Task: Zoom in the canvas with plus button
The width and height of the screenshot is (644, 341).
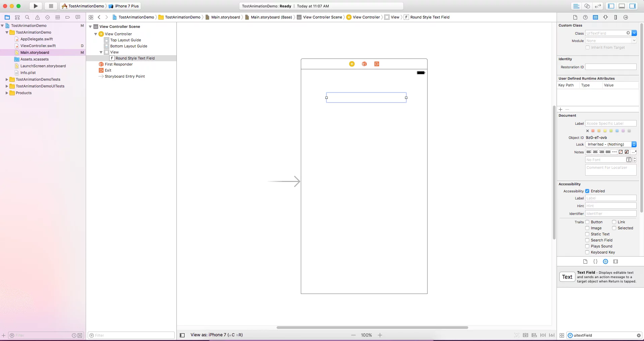Action: pos(380,335)
